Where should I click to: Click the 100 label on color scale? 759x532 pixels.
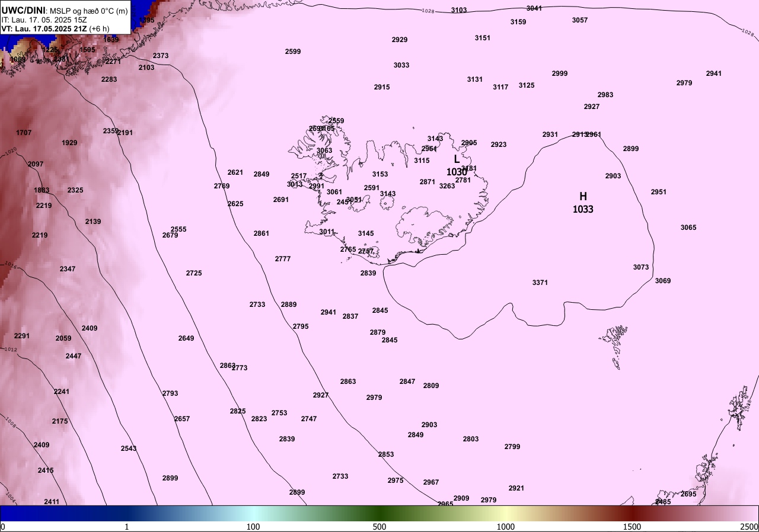253,527
